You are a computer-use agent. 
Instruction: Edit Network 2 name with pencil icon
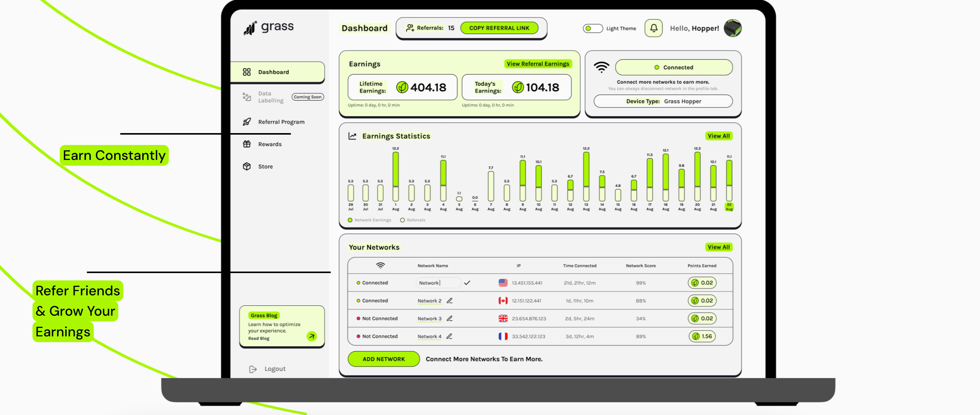[x=450, y=301]
